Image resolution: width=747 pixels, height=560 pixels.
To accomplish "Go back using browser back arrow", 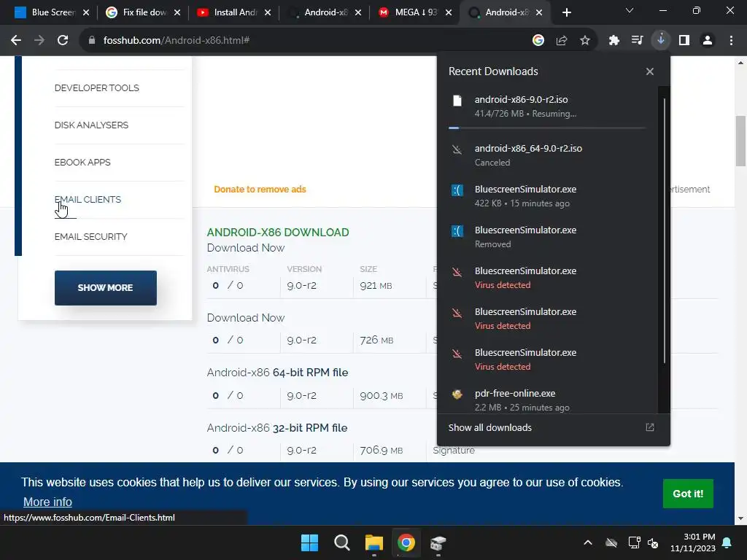I will [16, 41].
